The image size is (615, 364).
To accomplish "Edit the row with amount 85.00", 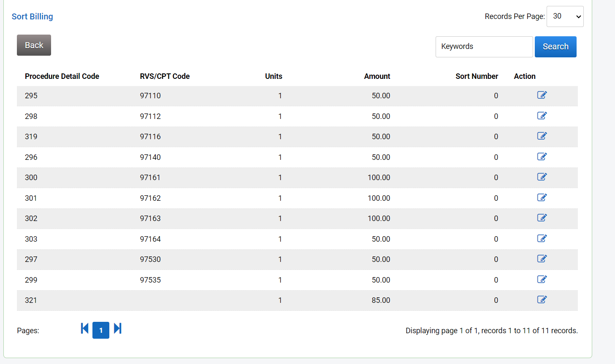I will [542, 299].
